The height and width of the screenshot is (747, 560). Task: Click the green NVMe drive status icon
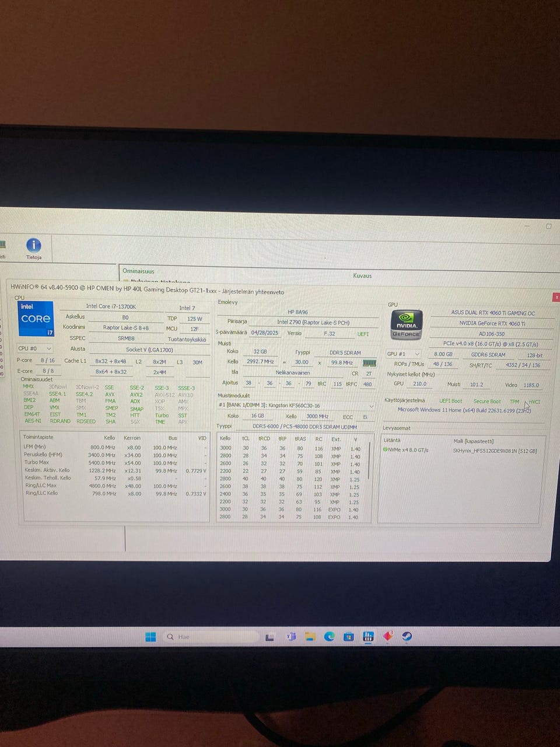click(x=385, y=450)
